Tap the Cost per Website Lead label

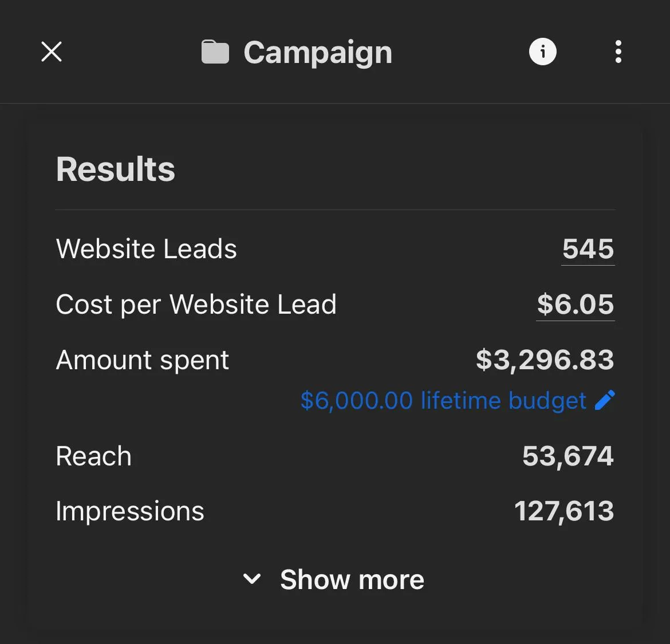196,305
